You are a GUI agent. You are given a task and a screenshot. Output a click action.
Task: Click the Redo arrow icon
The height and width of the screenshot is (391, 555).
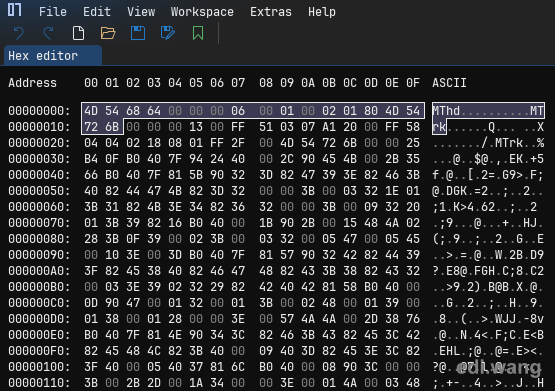click(48, 33)
